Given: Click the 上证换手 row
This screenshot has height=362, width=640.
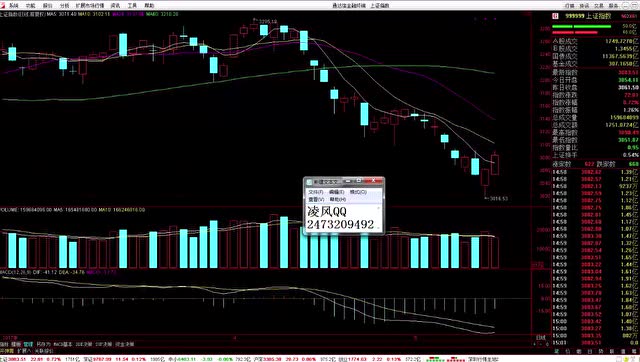Looking at the screenshot, I should (596, 155).
